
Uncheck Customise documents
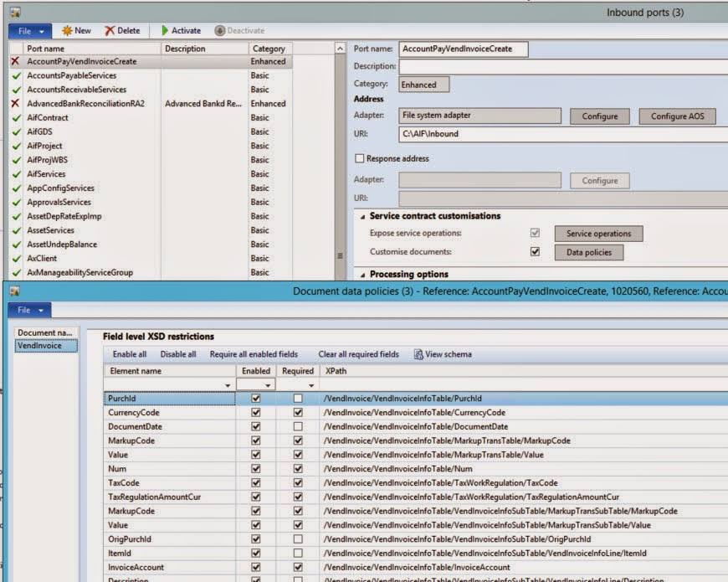pyautogui.click(x=536, y=252)
